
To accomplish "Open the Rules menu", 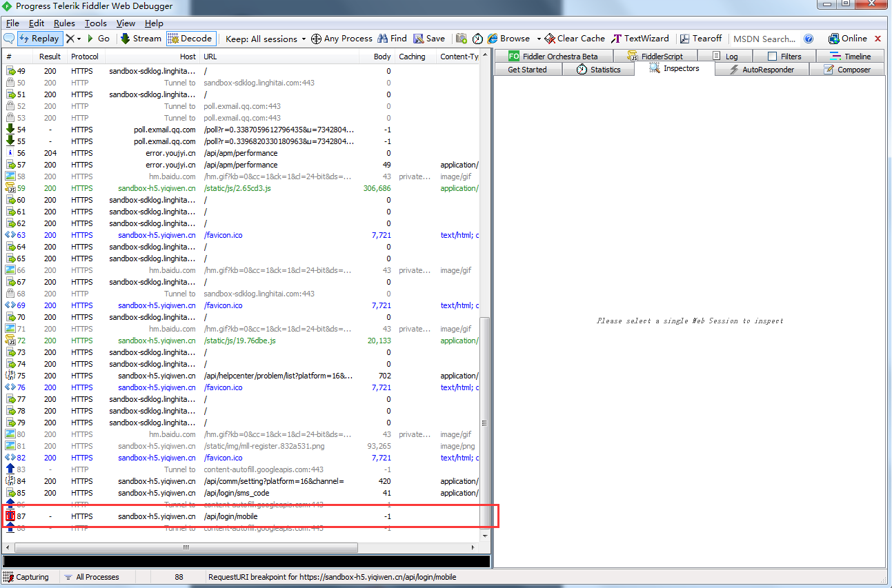I will 65,23.
